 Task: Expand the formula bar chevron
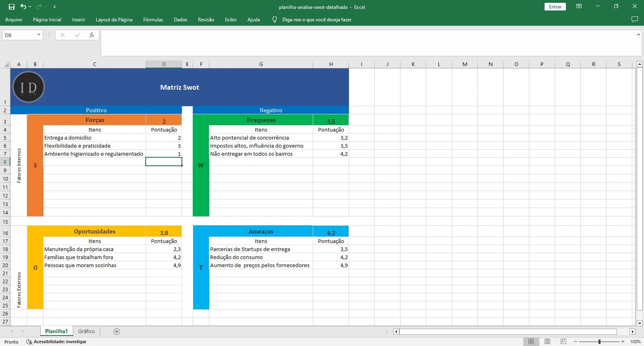tap(638, 35)
